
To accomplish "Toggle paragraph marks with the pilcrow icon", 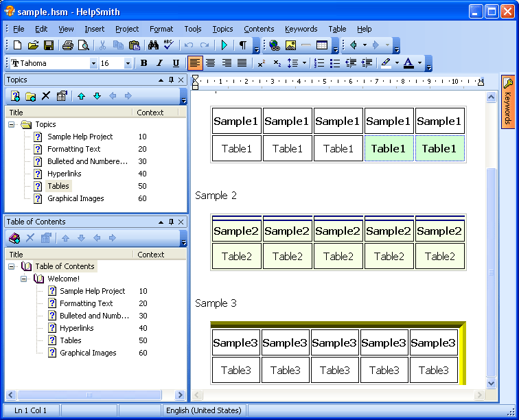I will (x=243, y=45).
